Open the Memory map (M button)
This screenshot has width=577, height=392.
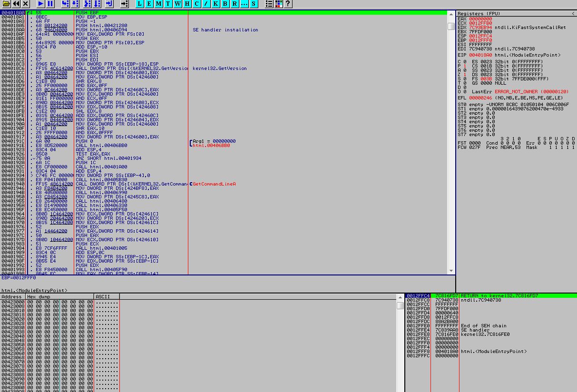pyautogui.click(x=159, y=4)
